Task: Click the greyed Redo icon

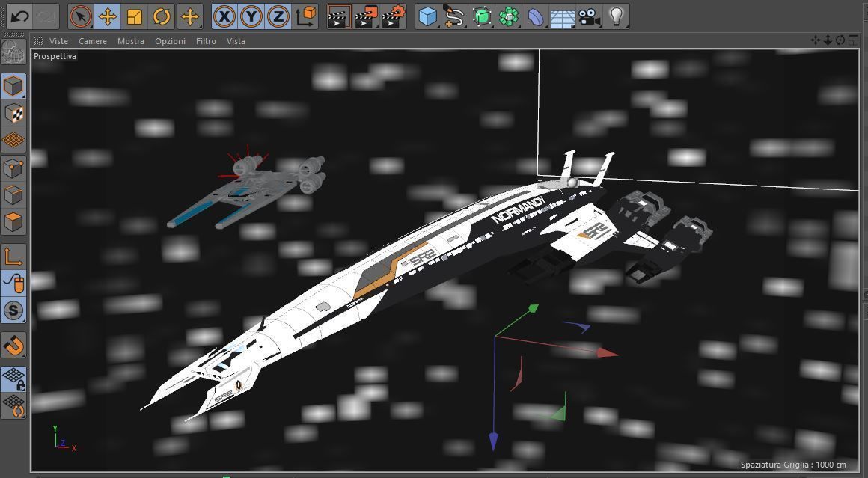Action: coord(46,16)
